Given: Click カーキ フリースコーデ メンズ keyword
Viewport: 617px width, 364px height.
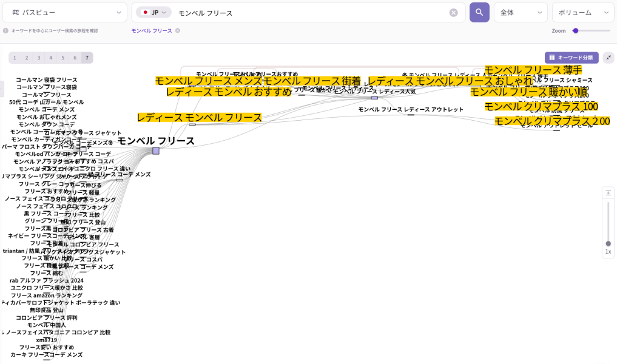Looking at the screenshot, I should point(47,355).
